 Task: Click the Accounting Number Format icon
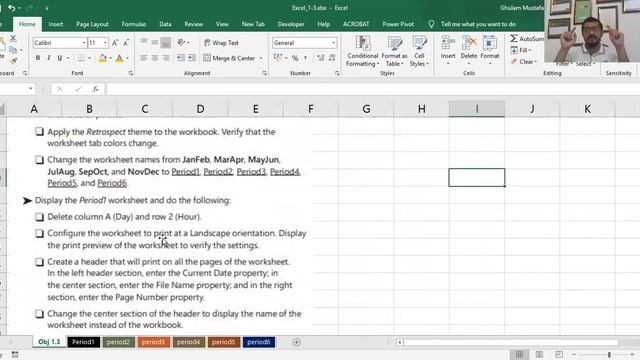click(278, 58)
